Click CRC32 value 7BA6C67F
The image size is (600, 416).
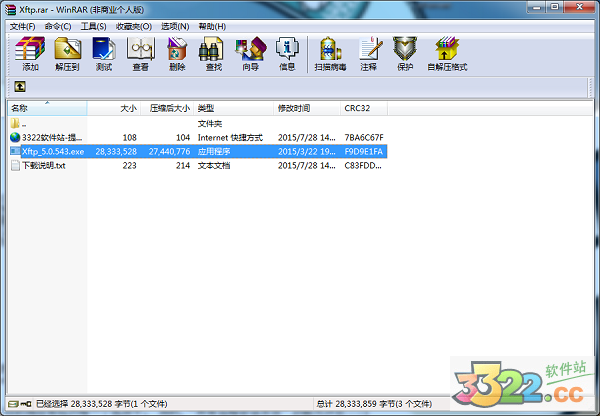click(x=364, y=137)
